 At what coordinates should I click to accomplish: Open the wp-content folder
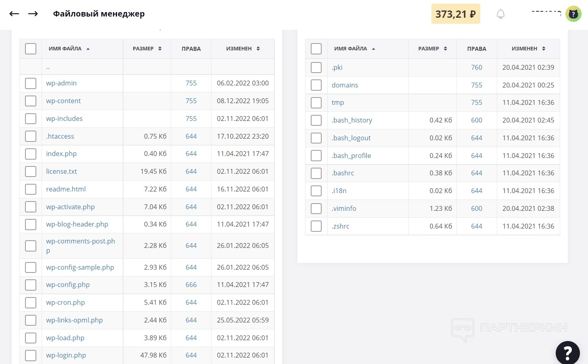63,101
